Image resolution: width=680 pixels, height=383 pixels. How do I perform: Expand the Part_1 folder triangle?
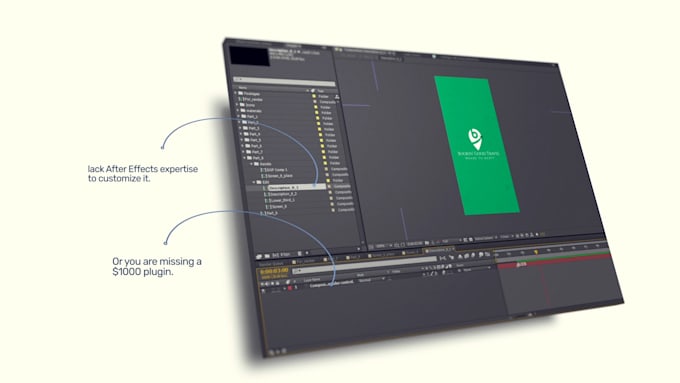point(239,116)
